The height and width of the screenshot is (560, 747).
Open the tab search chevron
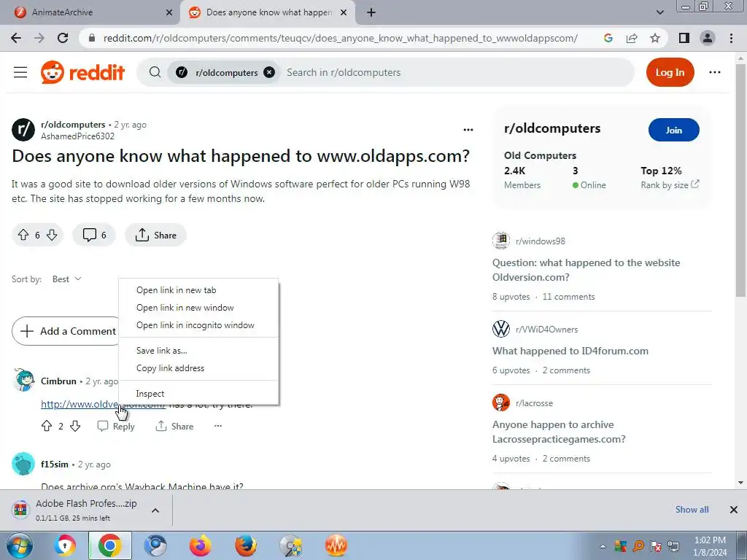click(659, 12)
